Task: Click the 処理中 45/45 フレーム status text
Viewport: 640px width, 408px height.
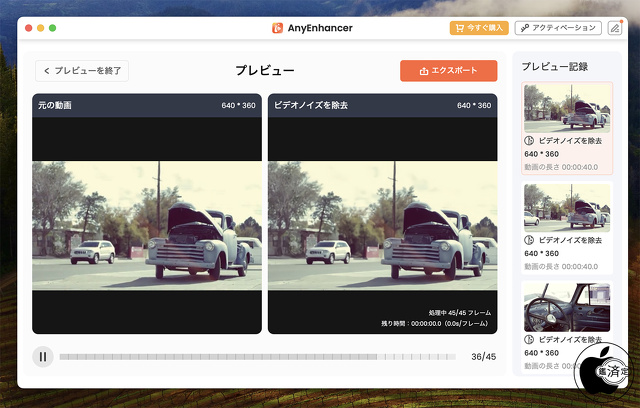Action: [460, 313]
